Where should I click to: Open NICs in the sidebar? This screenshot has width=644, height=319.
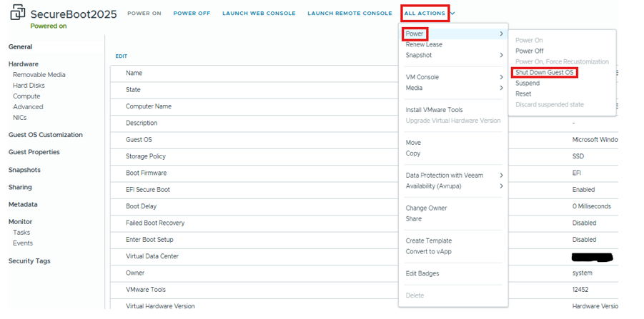[x=20, y=117]
